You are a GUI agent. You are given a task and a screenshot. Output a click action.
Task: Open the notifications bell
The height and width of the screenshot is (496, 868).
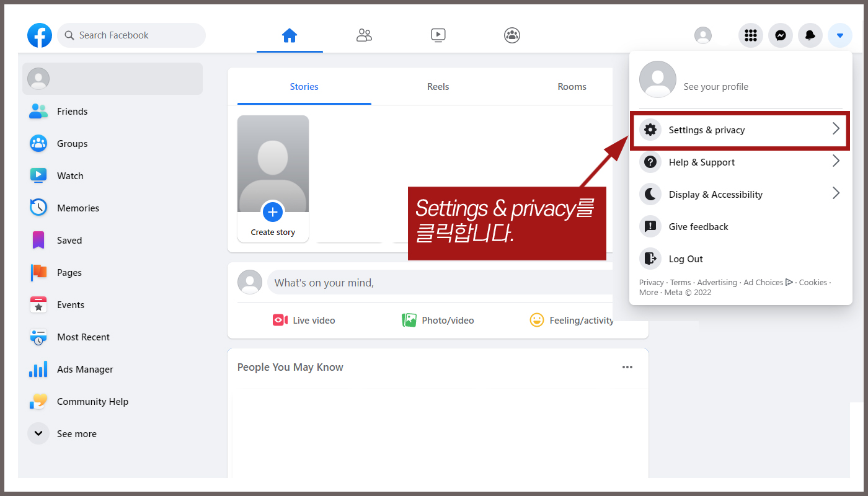click(810, 35)
